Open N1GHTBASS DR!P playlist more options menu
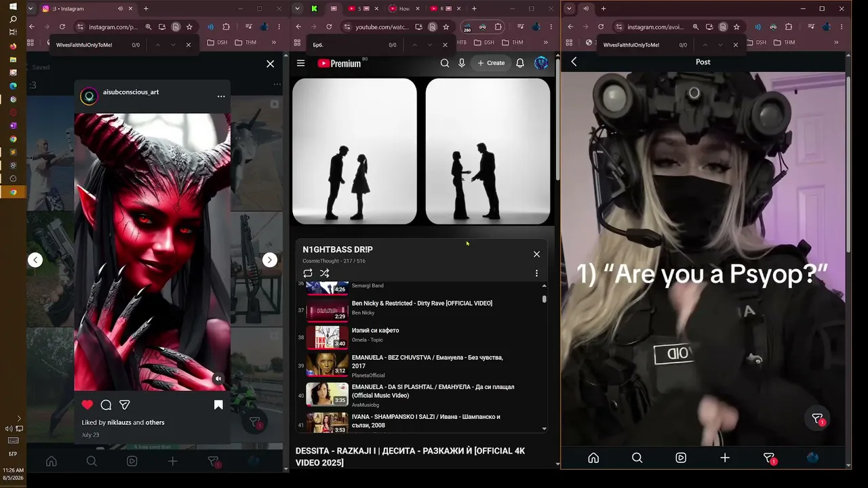 [536, 273]
